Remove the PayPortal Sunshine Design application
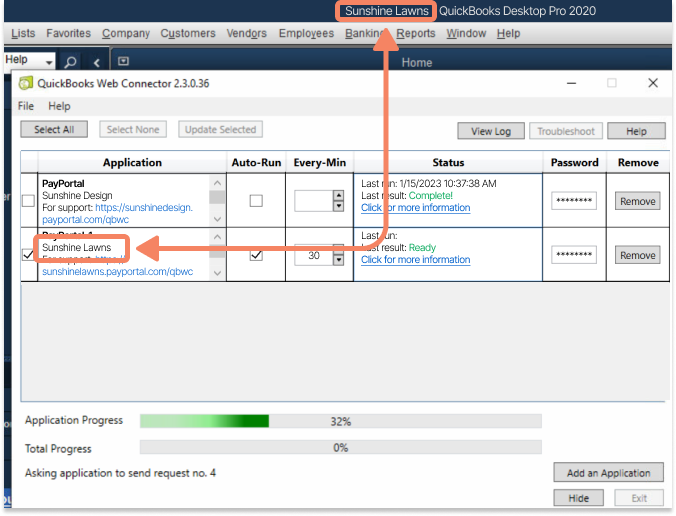The height and width of the screenshot is (516, 676). coord(638,201)
